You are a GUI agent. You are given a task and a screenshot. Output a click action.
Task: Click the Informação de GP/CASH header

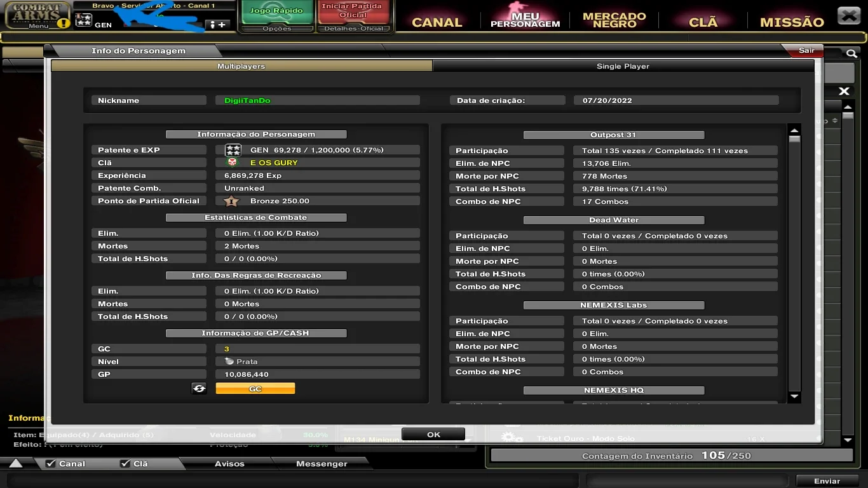[255, 333]
